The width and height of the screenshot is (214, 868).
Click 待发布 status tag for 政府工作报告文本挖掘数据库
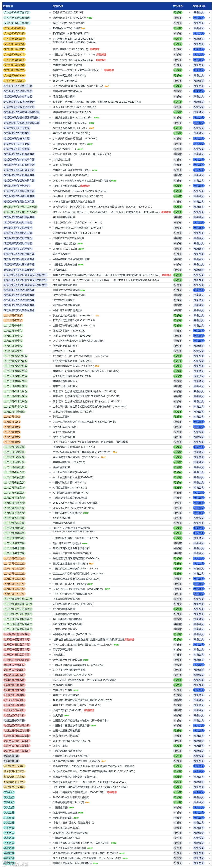tap(178, 23)
